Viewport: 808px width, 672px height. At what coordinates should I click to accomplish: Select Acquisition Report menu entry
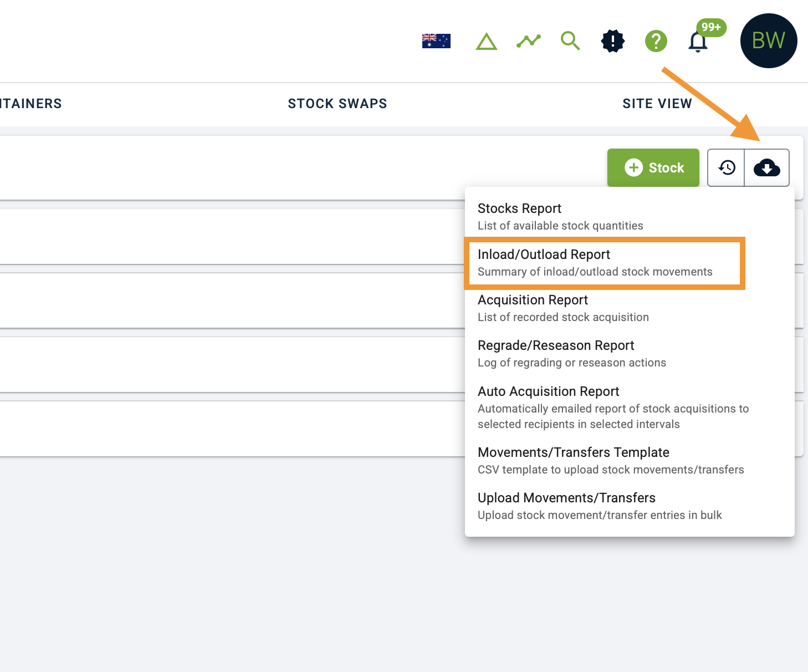pyautogui.click(x=562, y=308)
